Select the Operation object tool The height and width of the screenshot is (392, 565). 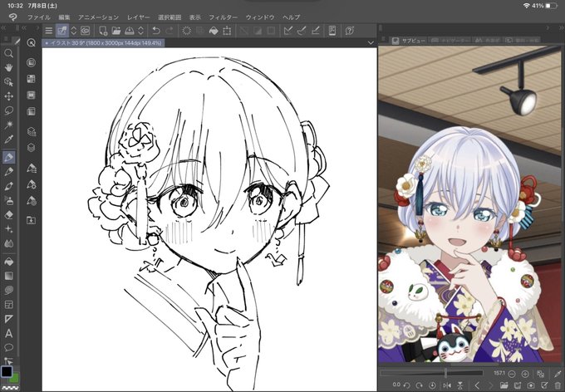pos(8,82)
